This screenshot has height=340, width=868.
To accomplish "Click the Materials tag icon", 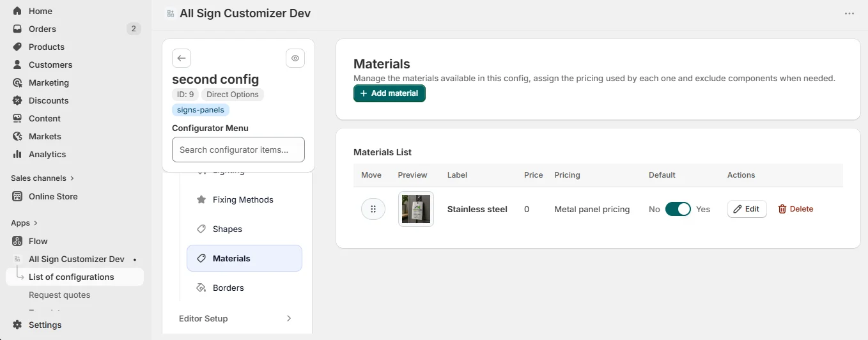I will click(201, 258).
